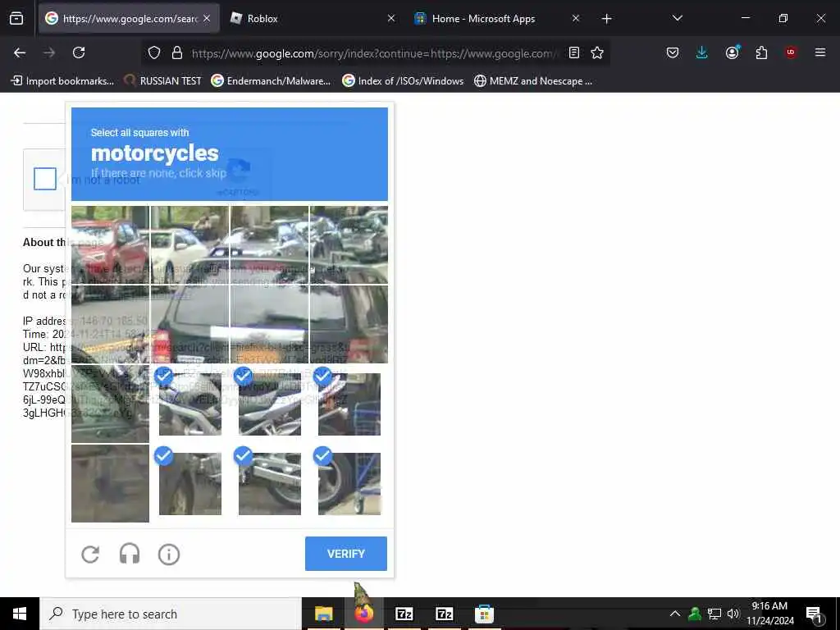
Task: Open the volume speaker tray icon
Action: tap(733, 614)
